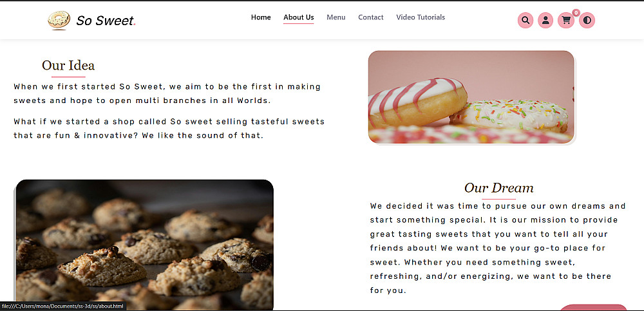The width and height of the screenshot is (644, 311).
Task: Open the shopping cart icon
Action: 566,20
